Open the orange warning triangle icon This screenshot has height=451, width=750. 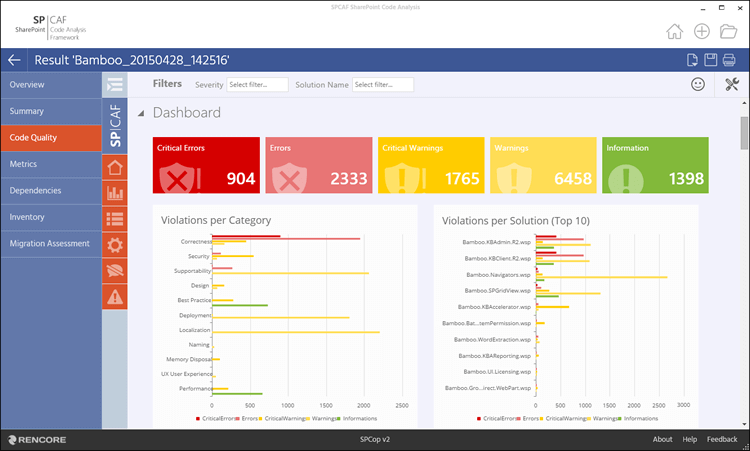[x=115, y=297]
